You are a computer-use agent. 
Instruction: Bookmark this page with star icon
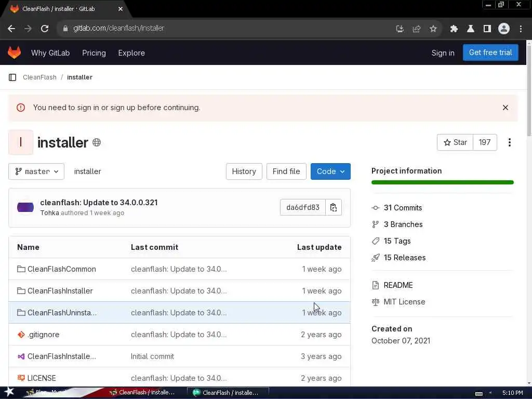pyautogui.click(x=433, y=29)
